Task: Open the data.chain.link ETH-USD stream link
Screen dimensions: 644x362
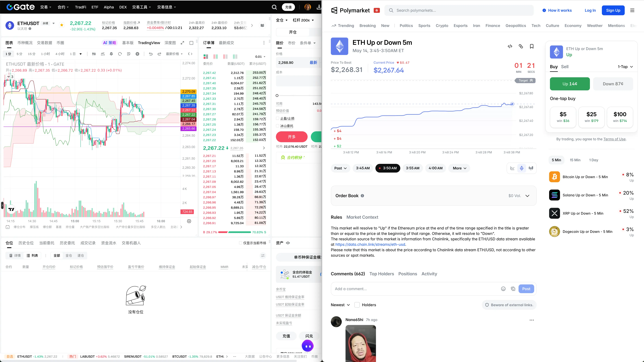Action: click(370, 245)
